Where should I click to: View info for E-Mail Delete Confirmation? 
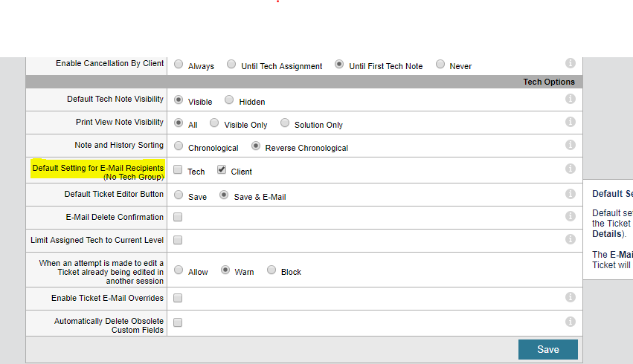[x=570, y=216]
